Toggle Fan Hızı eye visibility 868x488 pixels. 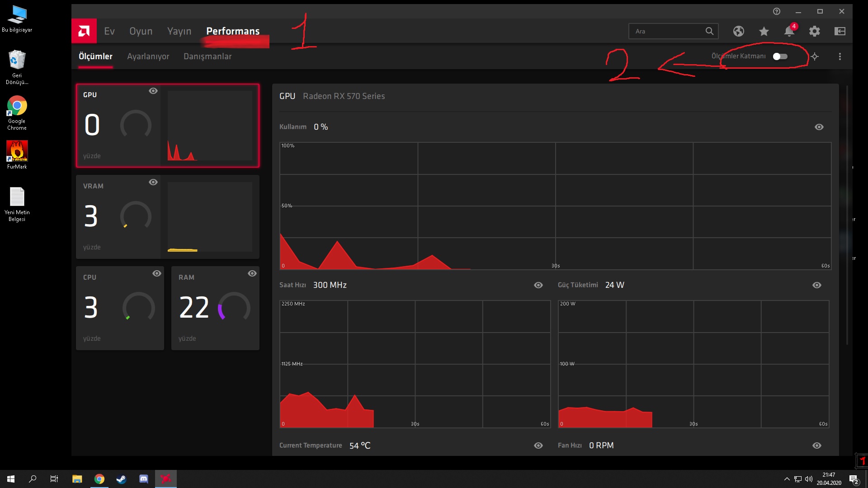tap(817, 446)
